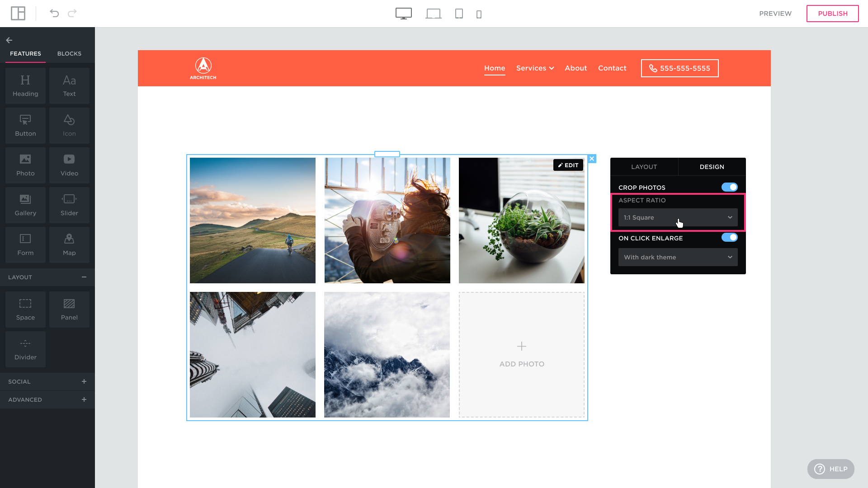This screenshot has height=488, width=868.
Task: Click the back arrow in sidebar
Action: coord(9,40)
